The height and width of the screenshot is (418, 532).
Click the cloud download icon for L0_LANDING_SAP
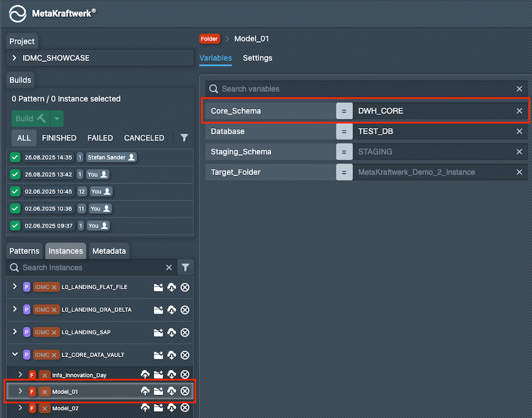pos(172,333)
